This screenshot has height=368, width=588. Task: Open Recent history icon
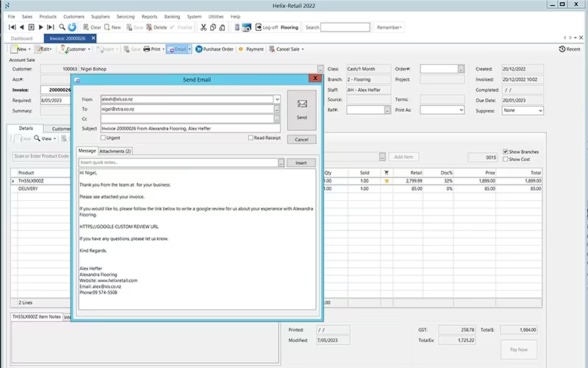pos(562,49)
